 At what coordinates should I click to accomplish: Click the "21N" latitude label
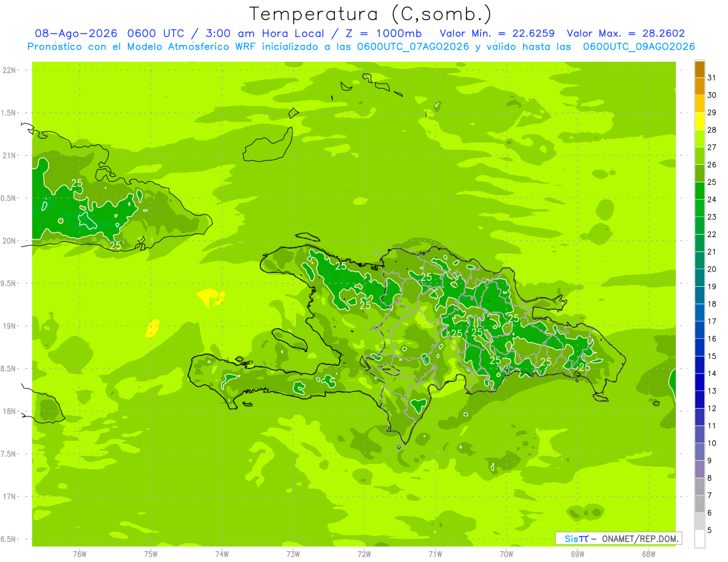9,156
